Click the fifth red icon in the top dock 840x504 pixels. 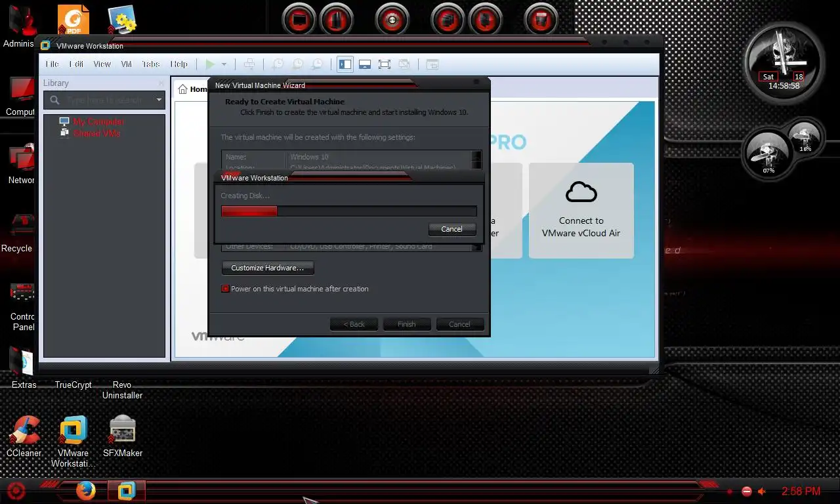pyautogui.click(x=486, y=20)
